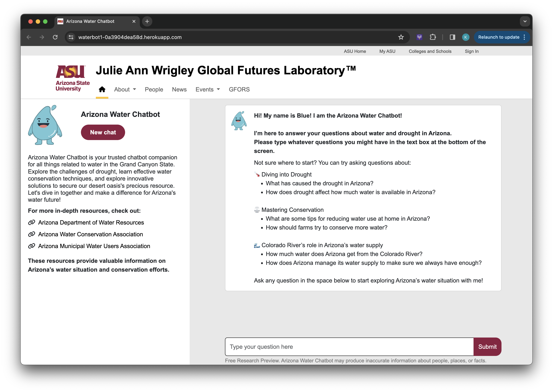Image resolution: width=553 pixels, height=392 pixels.
Task: Start a New chat
Action: (x=103, y=132)
